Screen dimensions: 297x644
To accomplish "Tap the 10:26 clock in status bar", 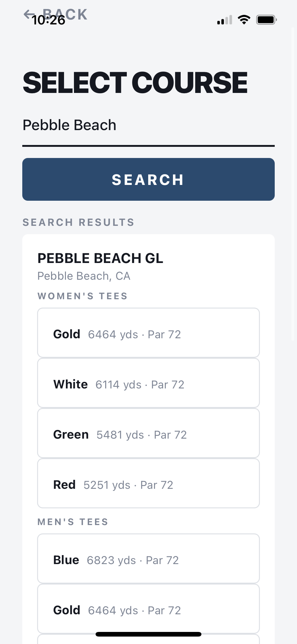I will (49, 20).
